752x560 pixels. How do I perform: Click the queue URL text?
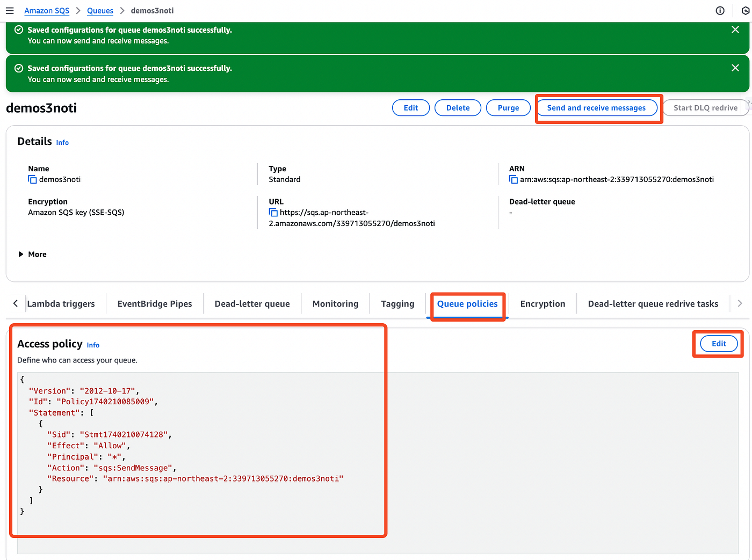pyautogui.click(x=352, y=218)
